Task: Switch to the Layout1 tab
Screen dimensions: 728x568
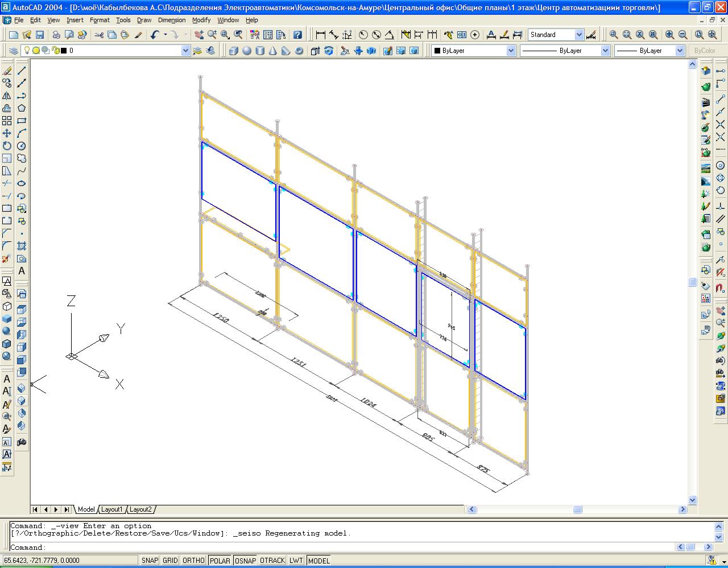Action: (x=112, y=509)
